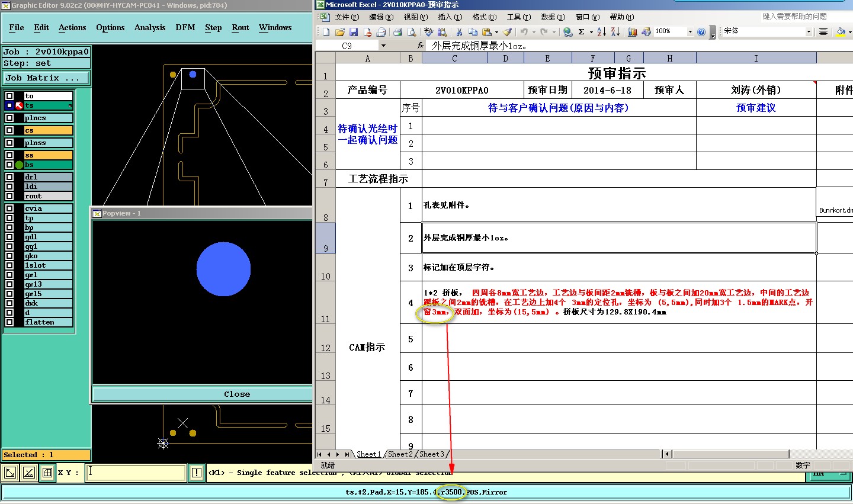Screen dimensions: 853x504
Task: Toggle the checkbox for the drl layer
Action: tap(9, 177)
